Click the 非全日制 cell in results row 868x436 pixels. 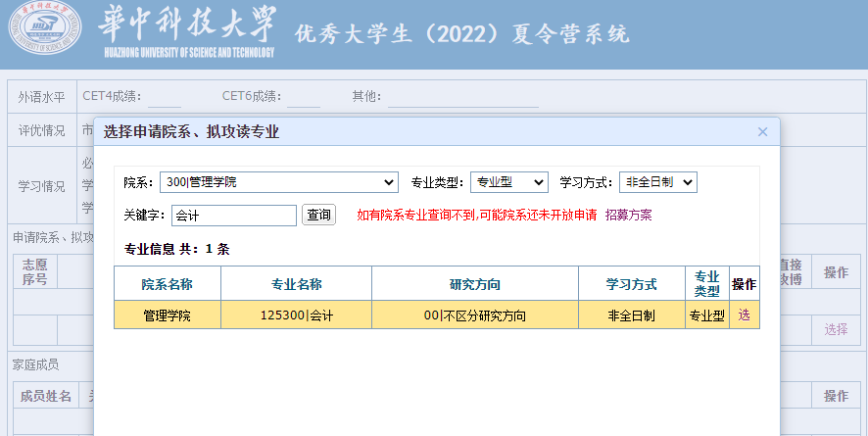pyautogui.click(x=632, y=315)
